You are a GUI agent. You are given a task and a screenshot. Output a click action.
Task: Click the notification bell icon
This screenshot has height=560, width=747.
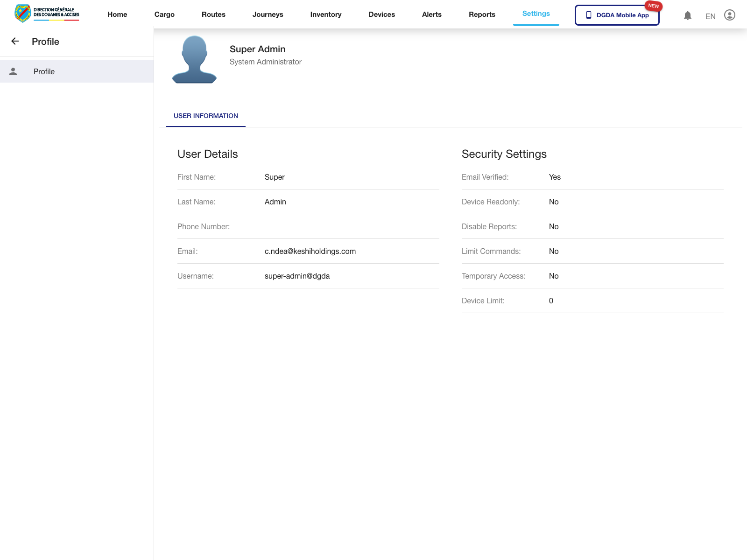click(688, 15)
